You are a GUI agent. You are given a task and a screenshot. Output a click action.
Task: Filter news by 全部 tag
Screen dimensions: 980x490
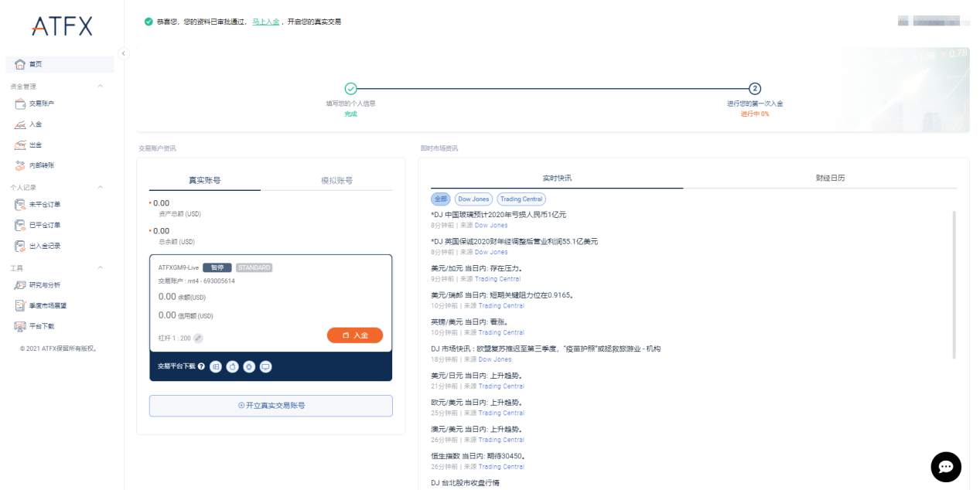click(440, 199)
